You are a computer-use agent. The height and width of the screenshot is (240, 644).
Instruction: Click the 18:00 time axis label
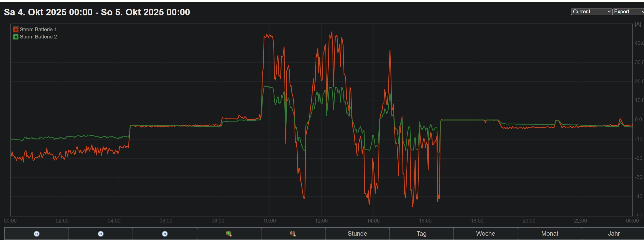[x=477, y=221]
